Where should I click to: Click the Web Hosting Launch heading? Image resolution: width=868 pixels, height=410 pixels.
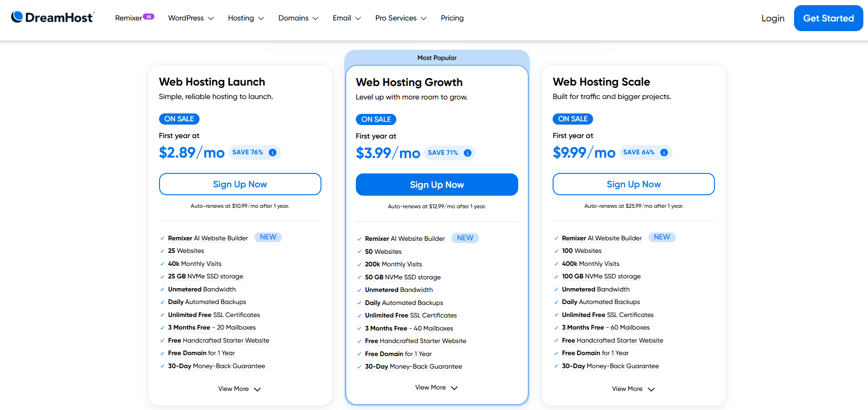[x=212, y=82]
